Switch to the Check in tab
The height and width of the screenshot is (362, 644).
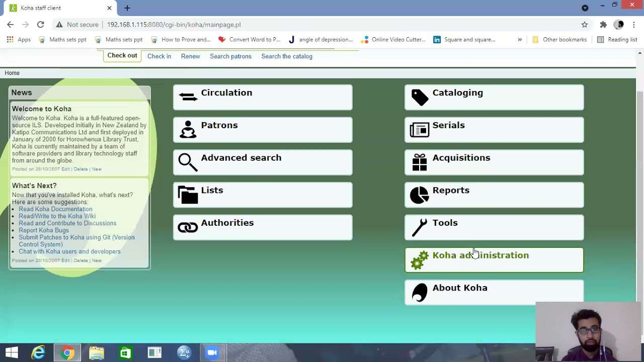tap(159, 56)
